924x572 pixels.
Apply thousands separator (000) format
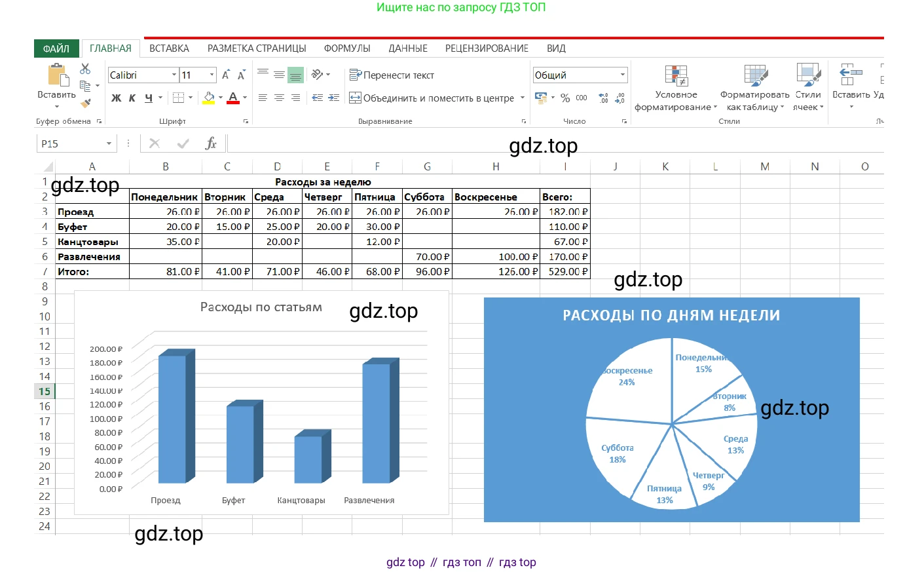click(x=582, y=98)
